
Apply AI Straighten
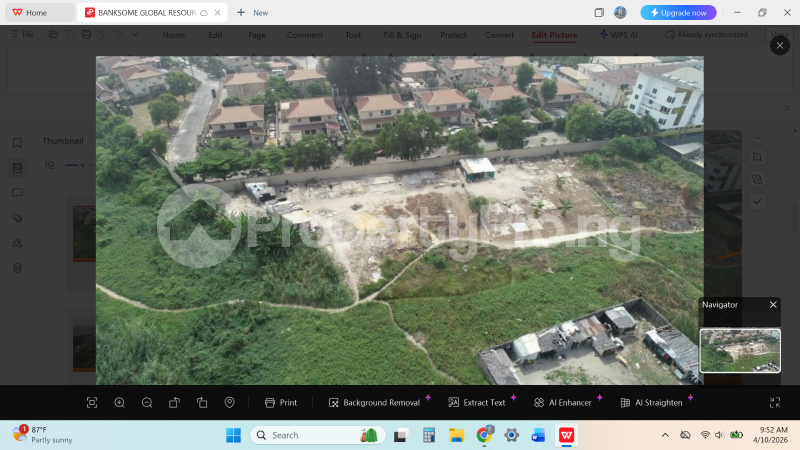[651, 403]
